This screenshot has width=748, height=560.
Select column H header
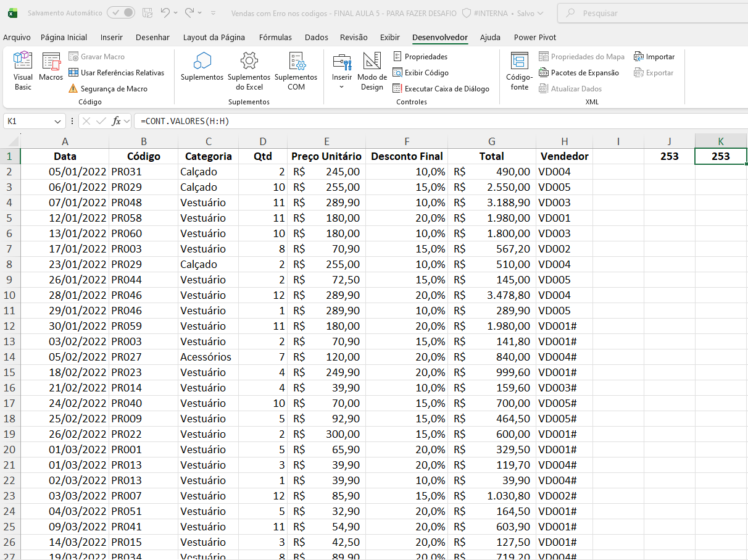tap(564, 141)
